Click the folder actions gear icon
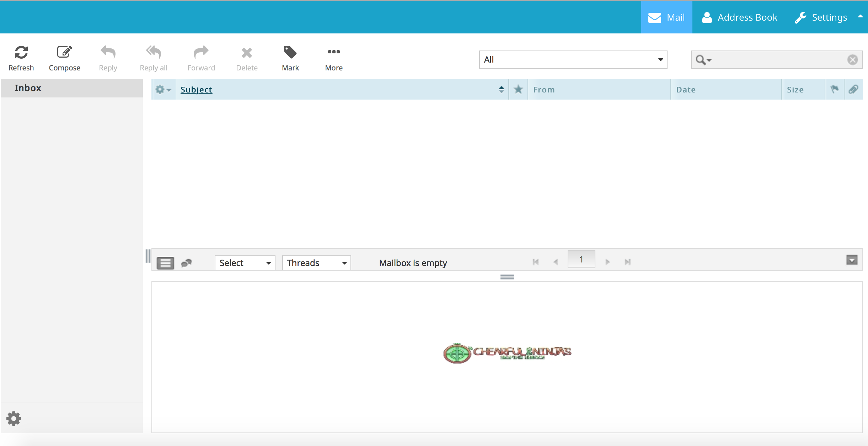 click(x=14, y=419)
